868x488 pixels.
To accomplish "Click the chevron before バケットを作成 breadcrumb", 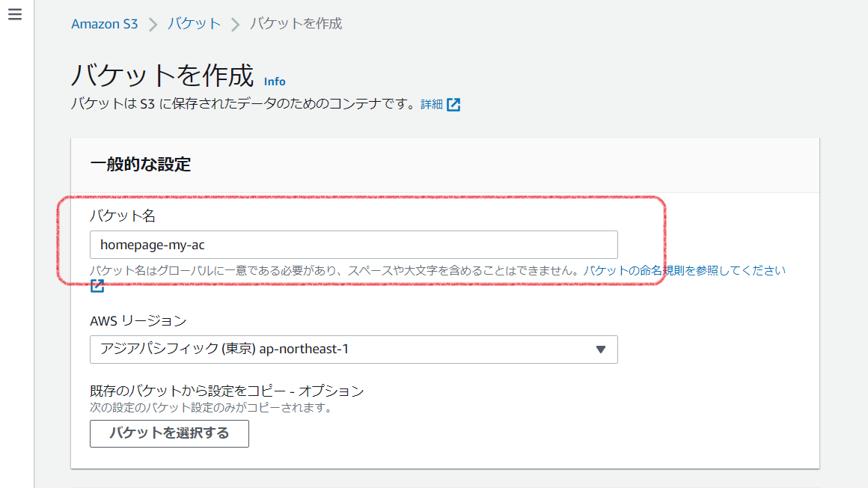I will 236,23.
